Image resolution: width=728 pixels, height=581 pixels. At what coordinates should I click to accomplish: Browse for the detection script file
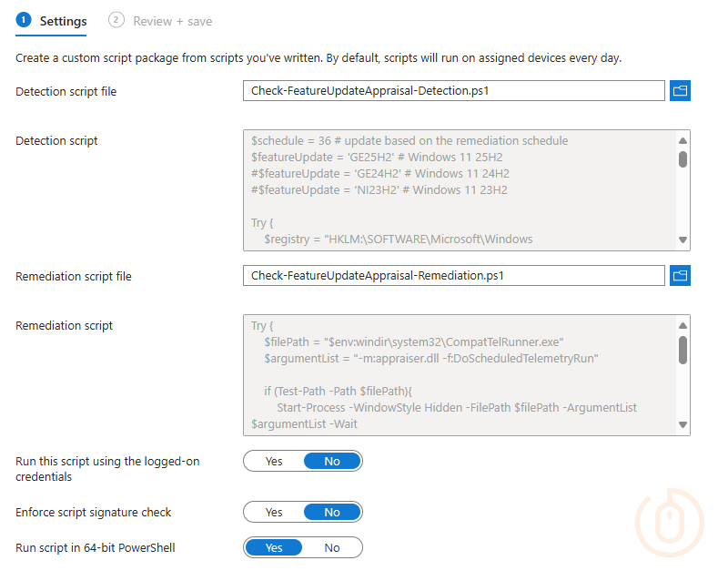680,90
